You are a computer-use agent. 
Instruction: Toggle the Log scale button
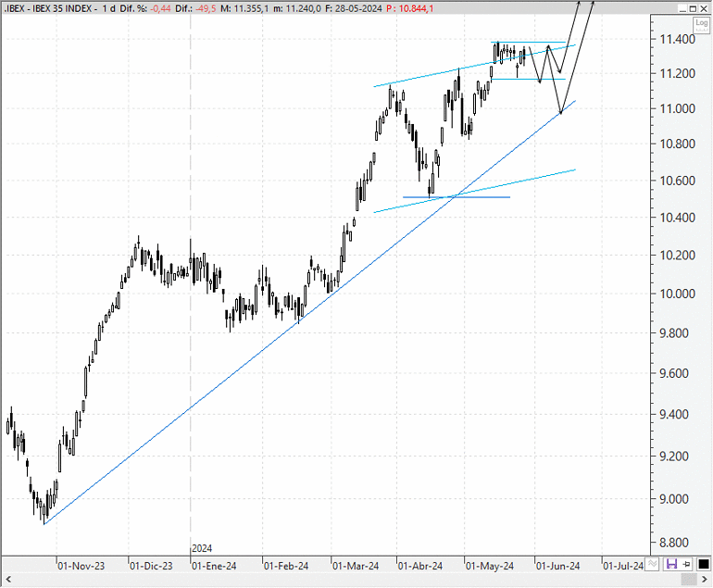pos(701,24)
